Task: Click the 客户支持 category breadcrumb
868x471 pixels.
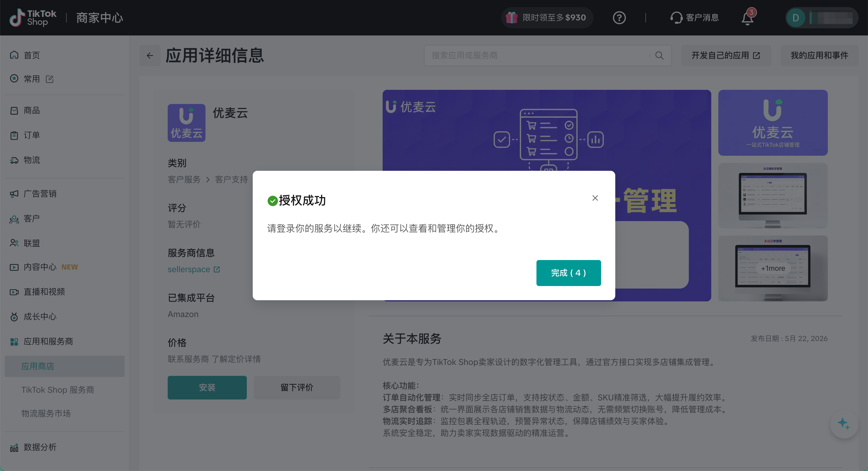Action: point(231,179)
